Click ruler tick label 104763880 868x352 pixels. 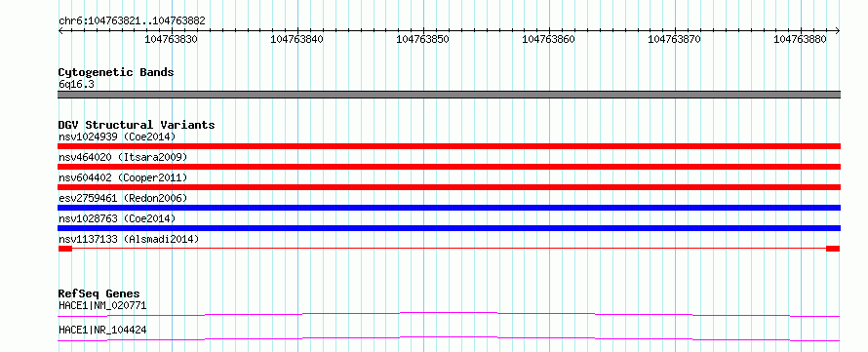click(800, 39)
